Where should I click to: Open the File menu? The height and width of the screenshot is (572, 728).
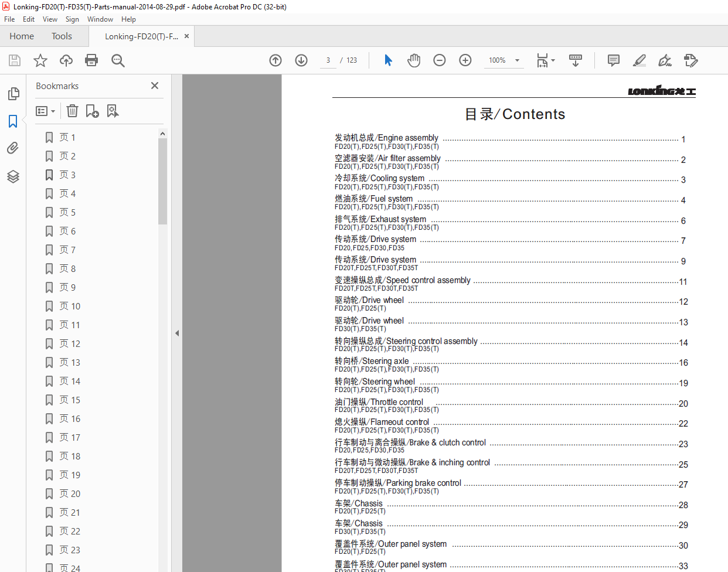click(9, 19)
